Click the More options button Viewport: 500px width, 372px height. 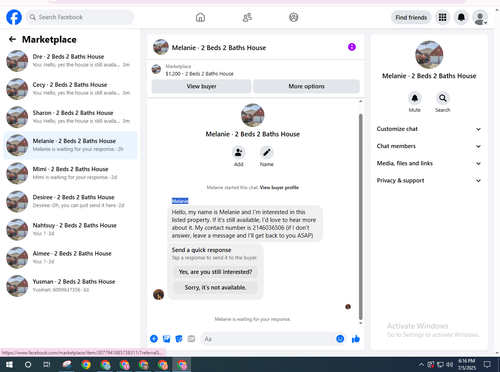pyautogui.click(x=306, y=86)
